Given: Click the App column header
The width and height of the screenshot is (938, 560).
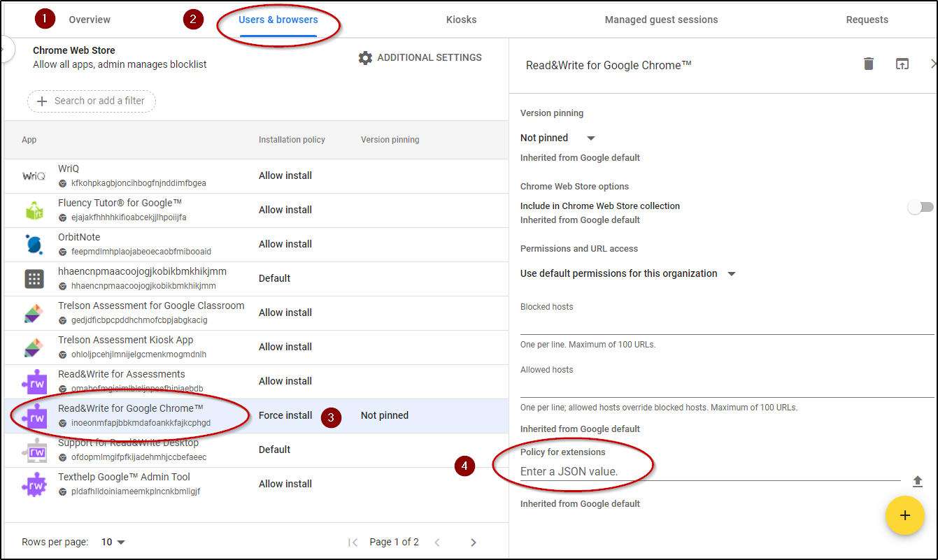Looking at the screenshot, I should [29, 140].
